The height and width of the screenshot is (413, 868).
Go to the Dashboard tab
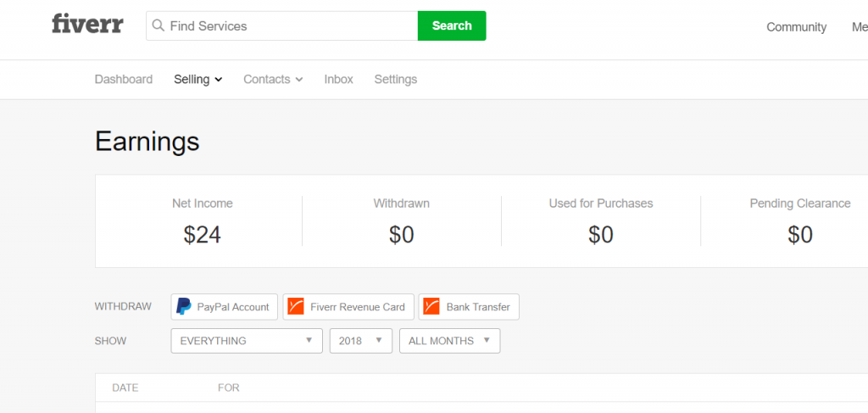pos(124,79)
